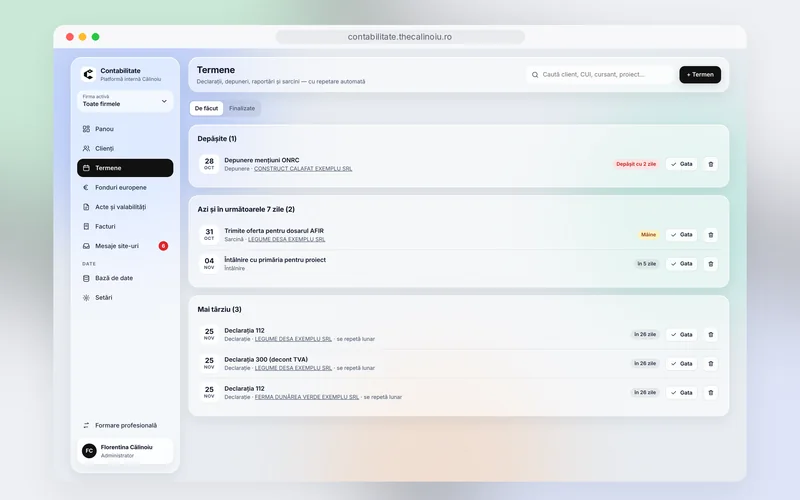The width and height of the screenshot is (800, 500).
Task: Click the Mai târziu (3) section heading
Action: click(x=219, y=309)
